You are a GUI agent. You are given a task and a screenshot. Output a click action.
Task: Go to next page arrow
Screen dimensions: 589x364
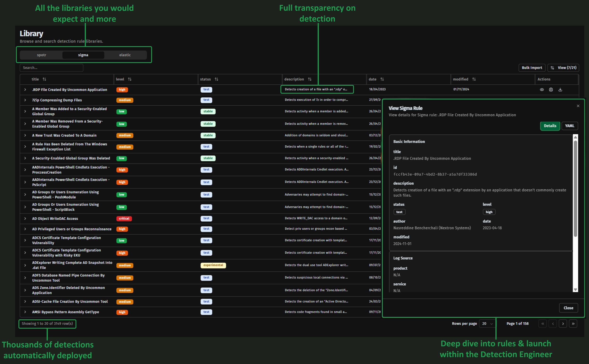(x=563, y=324)
